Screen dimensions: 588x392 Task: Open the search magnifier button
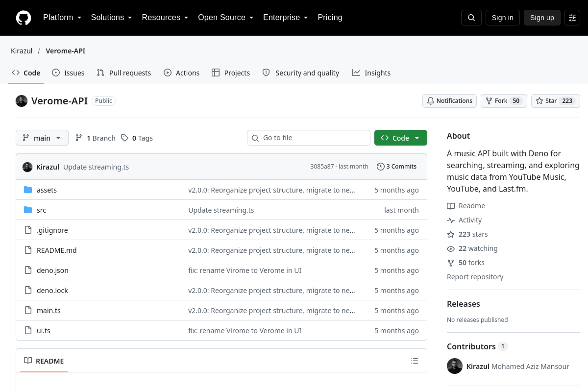pos(471,18)
